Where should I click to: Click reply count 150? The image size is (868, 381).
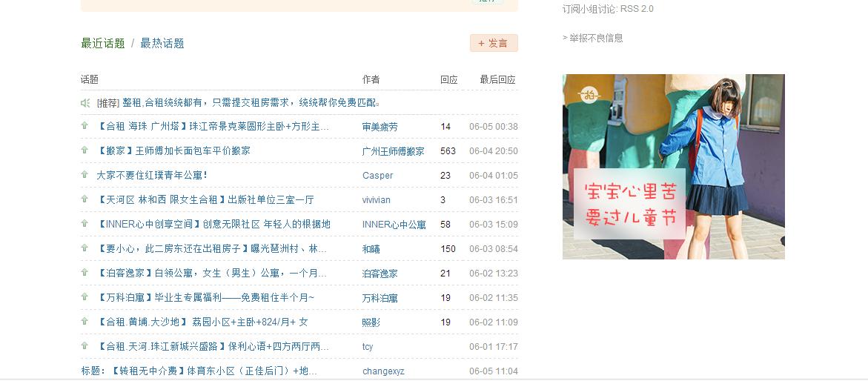point(448,248)
